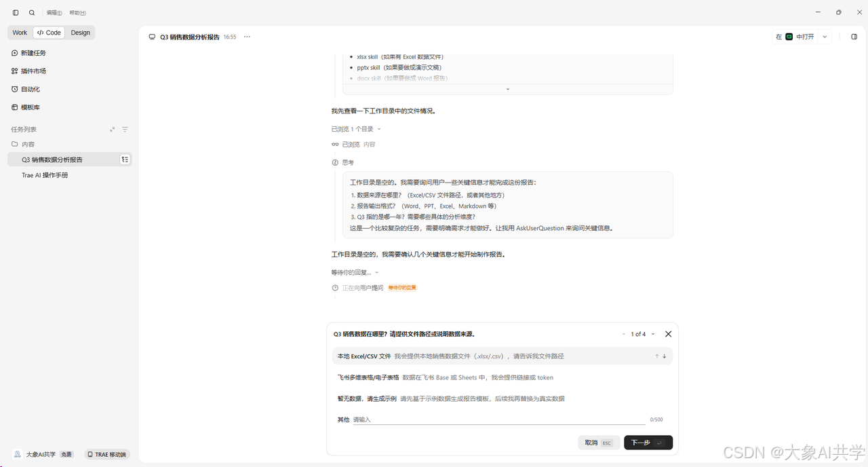The width and height of the screenshot is (868, 467).
Task: Click the question icon by 正在向用户提问
Action: pos(335,288)
